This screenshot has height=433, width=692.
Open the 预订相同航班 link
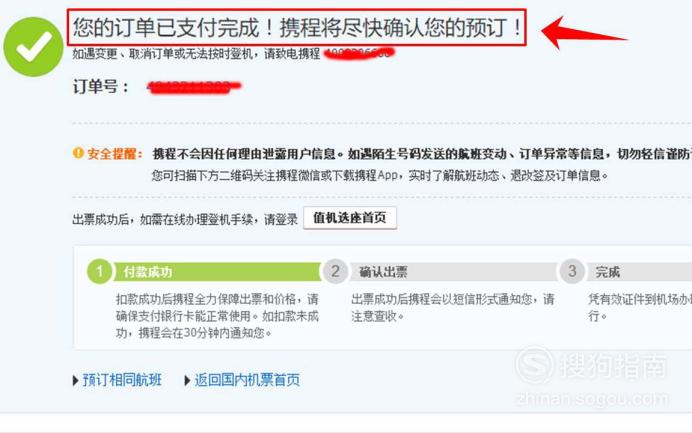click(x=122, y=380)
